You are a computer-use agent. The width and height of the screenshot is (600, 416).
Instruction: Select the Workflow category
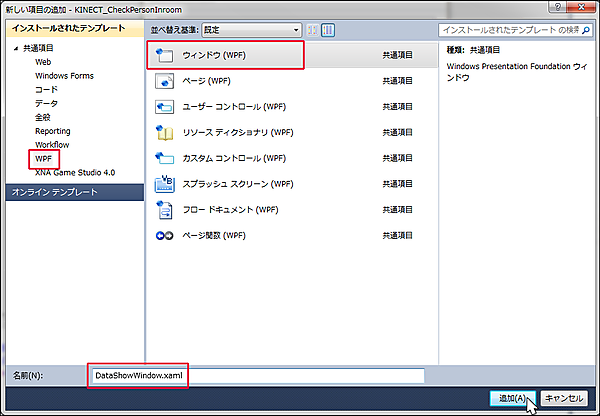click(52, 145)
